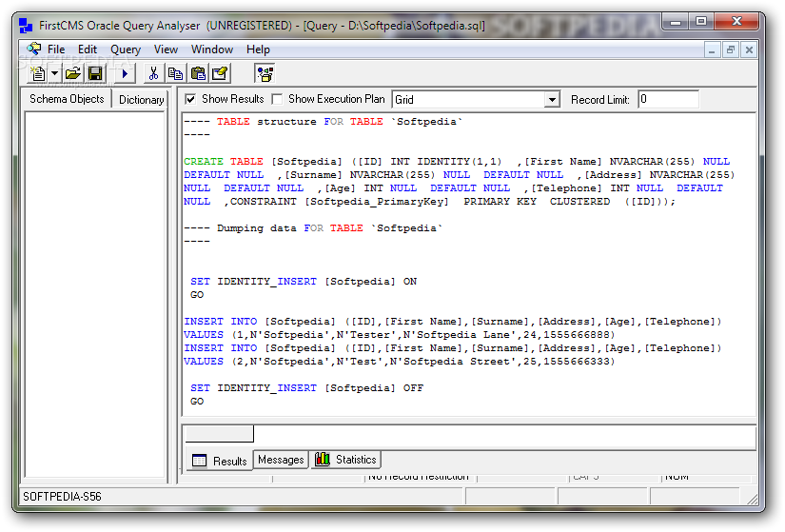785x532 pixels.
Task: Open the dropdown arrow beside New Query
Action: (x=55, y=74)
